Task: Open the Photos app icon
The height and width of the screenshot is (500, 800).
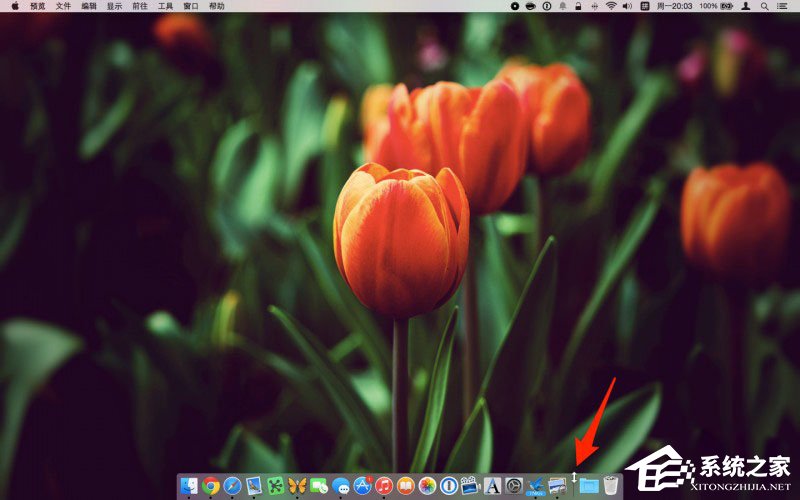Action: coord(427,486)
